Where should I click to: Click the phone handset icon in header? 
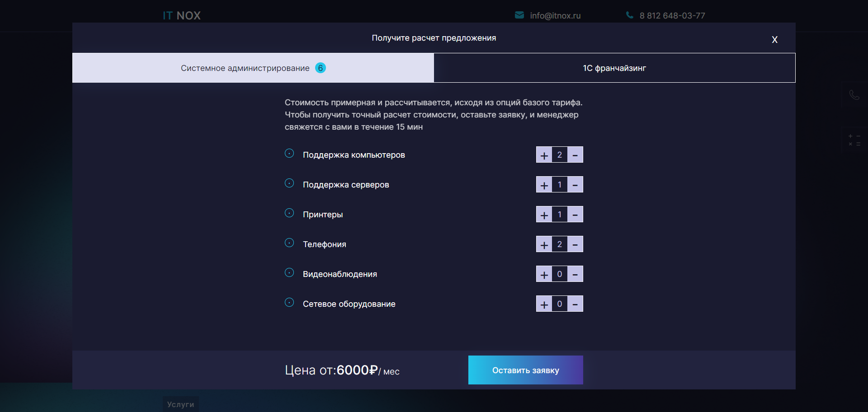(629, 15)
